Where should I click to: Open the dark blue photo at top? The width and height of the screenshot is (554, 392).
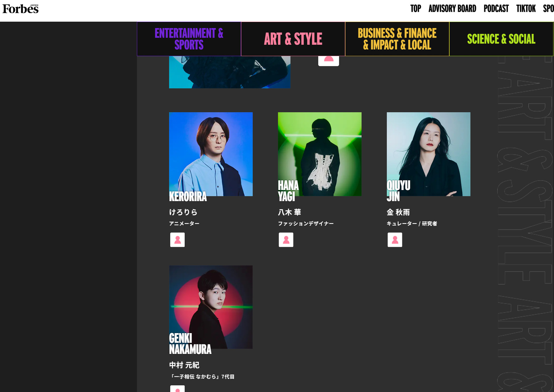[x=230, y=72]
